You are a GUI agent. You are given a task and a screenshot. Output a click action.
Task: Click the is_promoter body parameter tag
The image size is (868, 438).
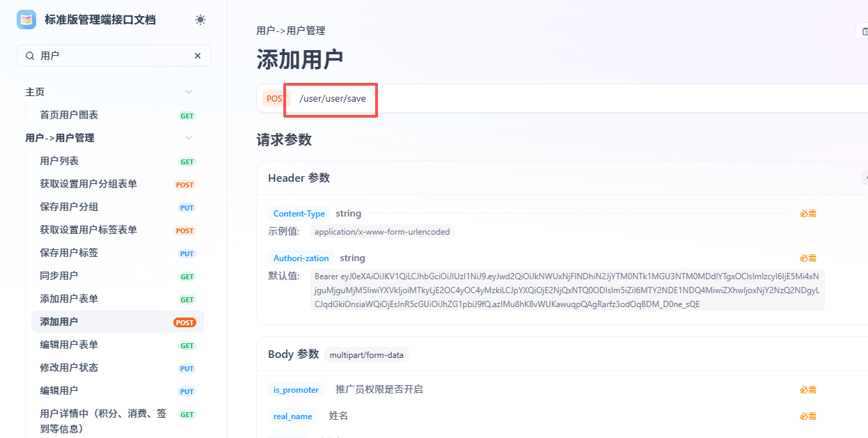(296, 390)
